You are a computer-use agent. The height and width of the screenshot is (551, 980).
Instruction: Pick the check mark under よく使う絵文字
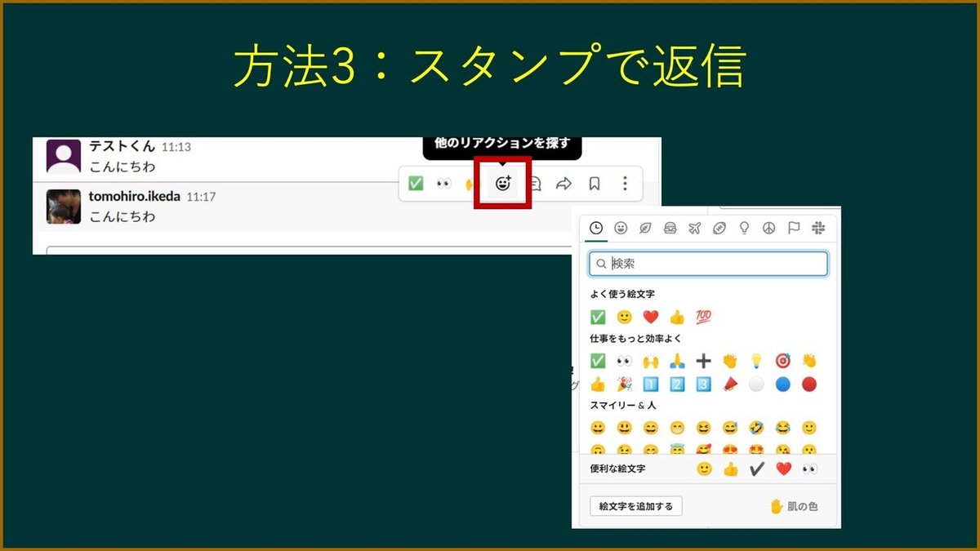598,317
